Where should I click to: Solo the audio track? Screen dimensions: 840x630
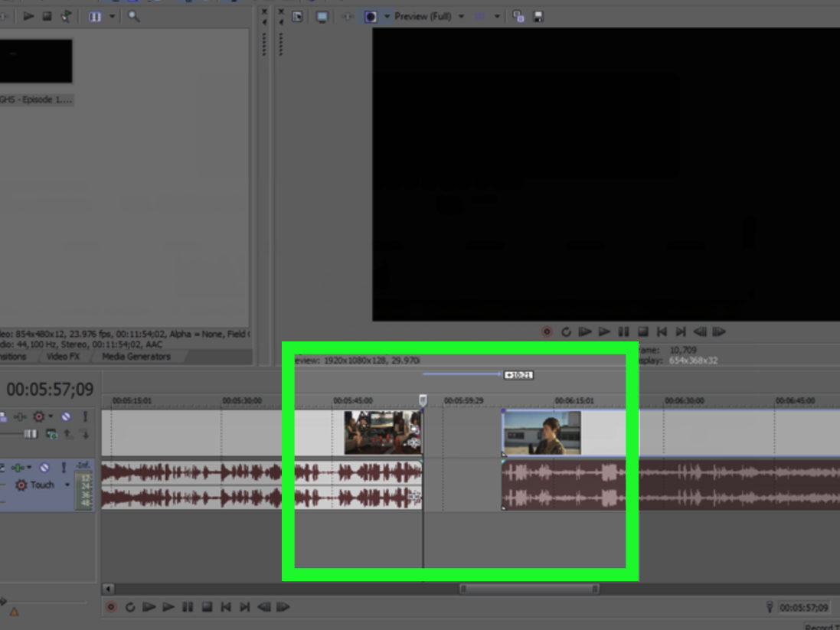pos(64,468)
